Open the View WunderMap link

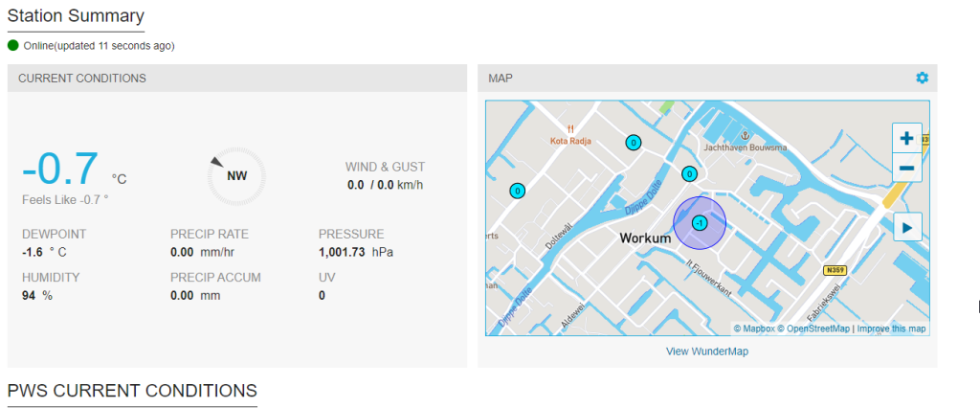click(707, 351)
